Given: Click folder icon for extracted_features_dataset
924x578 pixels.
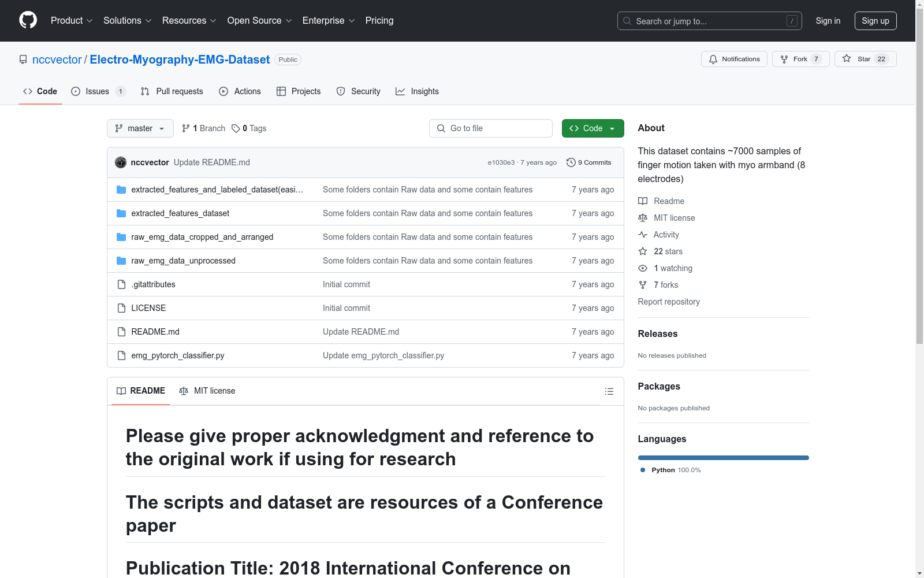Looking at the screenshot, I should point(121,213).
